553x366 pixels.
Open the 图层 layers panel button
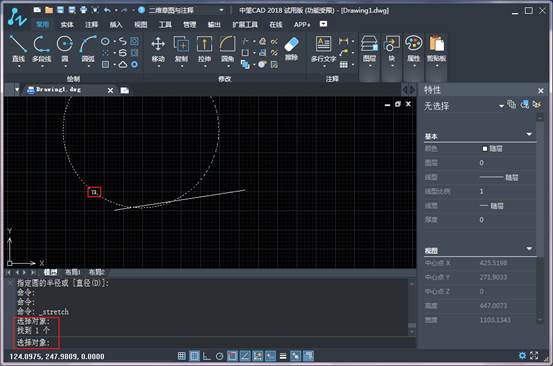(369, 49)
